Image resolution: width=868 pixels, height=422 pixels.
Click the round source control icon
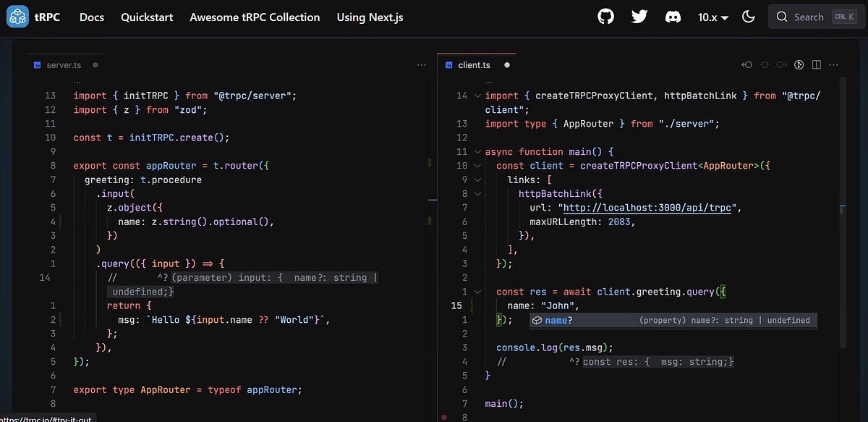click(799, 65)
